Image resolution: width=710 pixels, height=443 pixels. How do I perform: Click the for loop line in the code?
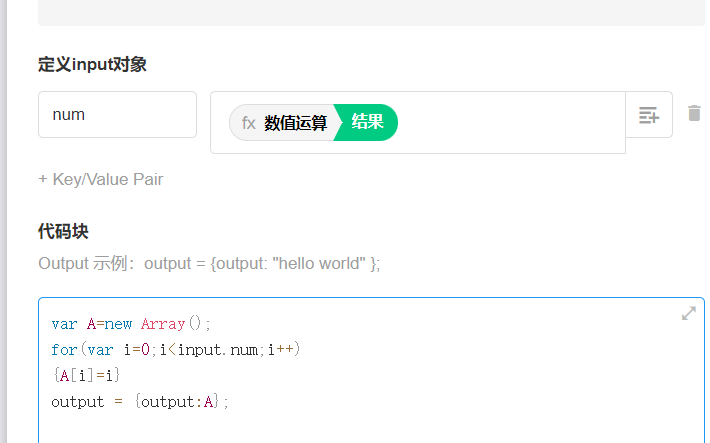pos(175,350)
